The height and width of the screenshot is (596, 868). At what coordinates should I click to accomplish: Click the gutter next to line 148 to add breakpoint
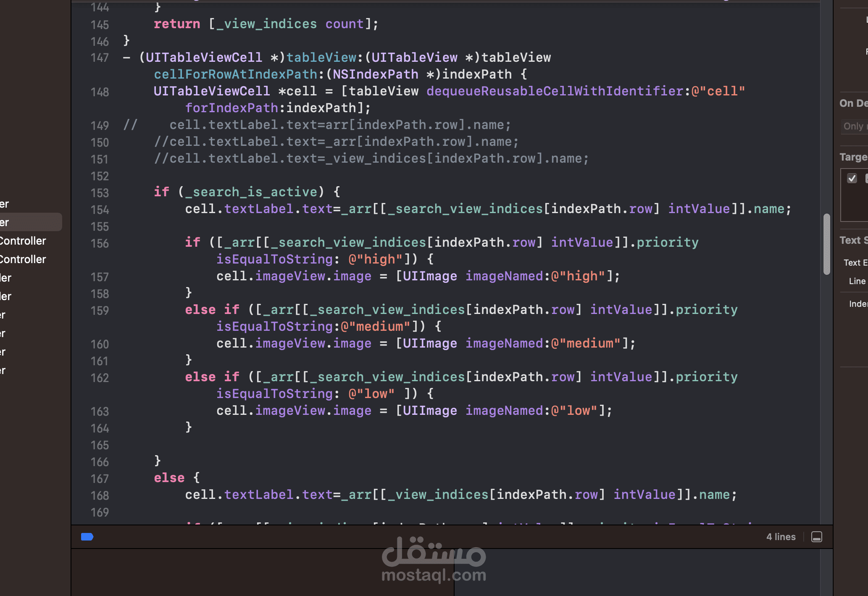tap(100, 92)
